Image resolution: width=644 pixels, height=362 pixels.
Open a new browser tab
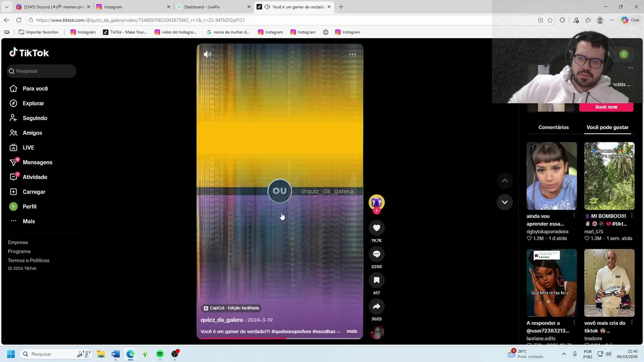[x=341, y=7]
